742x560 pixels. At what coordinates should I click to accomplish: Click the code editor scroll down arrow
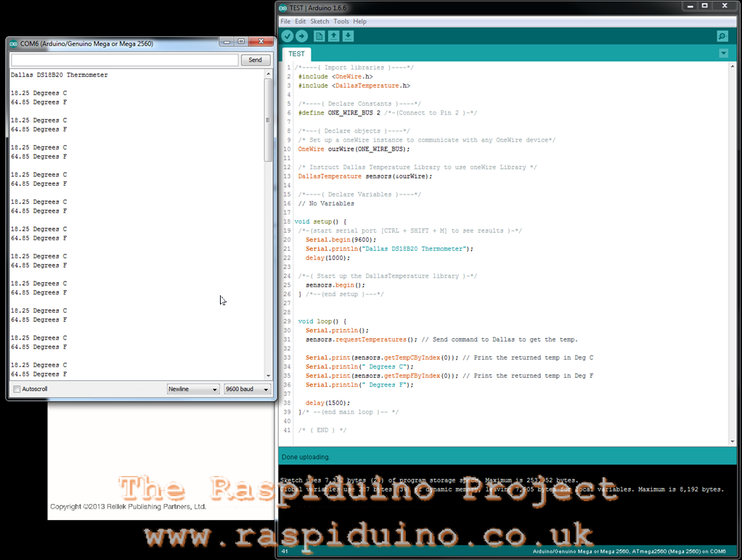click(x=733, y=441)
